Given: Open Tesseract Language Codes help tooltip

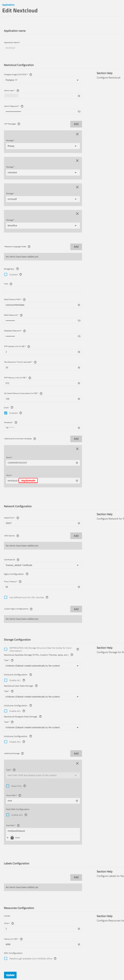Looking at the screenshot, I should pos(29,247).
